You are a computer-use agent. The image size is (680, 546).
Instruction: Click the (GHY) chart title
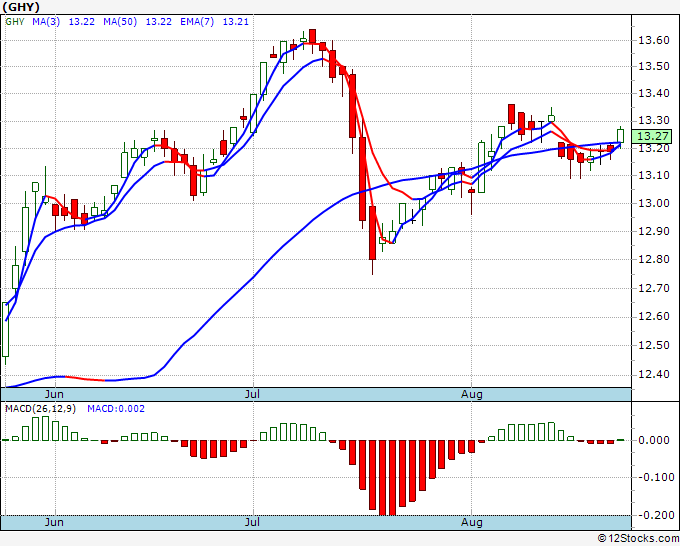[x=20, y=7]
